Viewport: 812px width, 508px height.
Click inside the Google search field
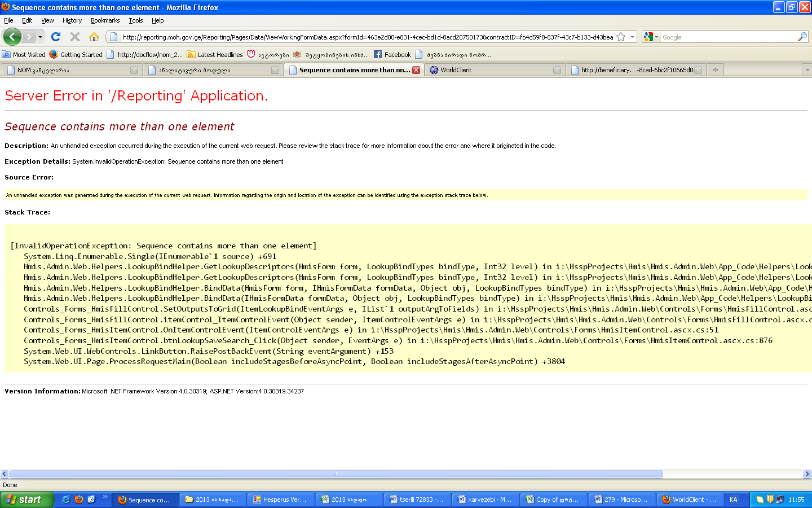(x=727, y=37)
